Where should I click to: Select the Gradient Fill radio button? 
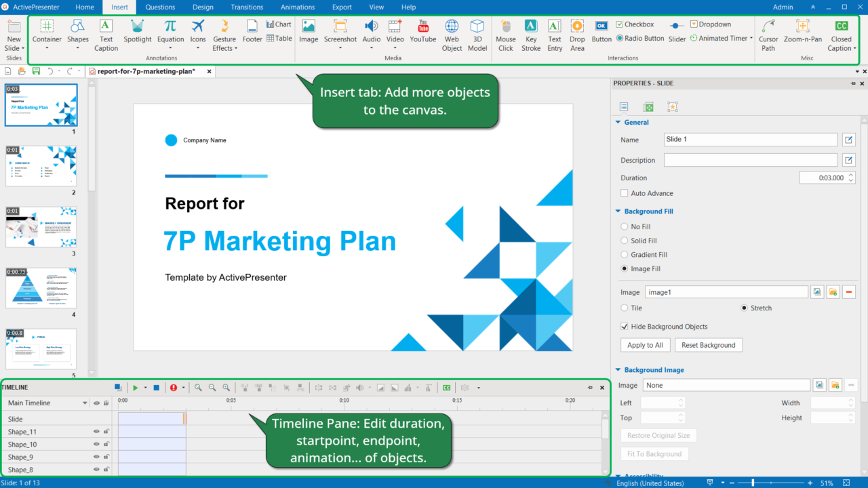[x=624, y=254]
